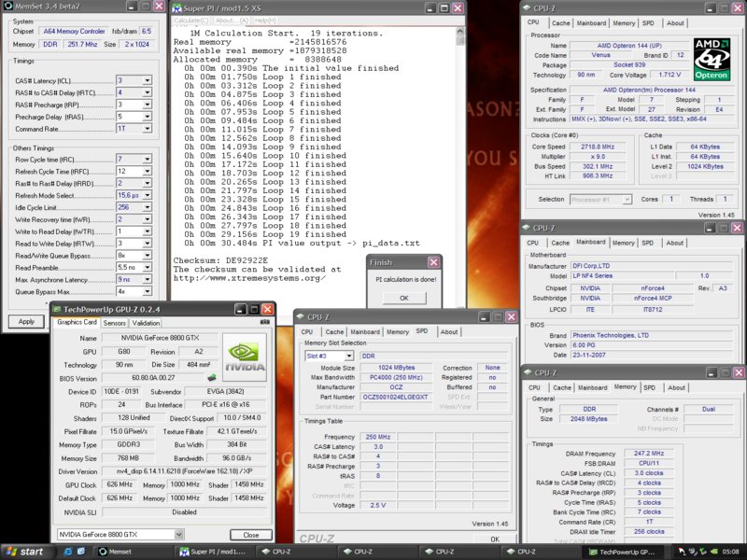Open Write Recovery time (tWR) dropdown

pos(148,219)
